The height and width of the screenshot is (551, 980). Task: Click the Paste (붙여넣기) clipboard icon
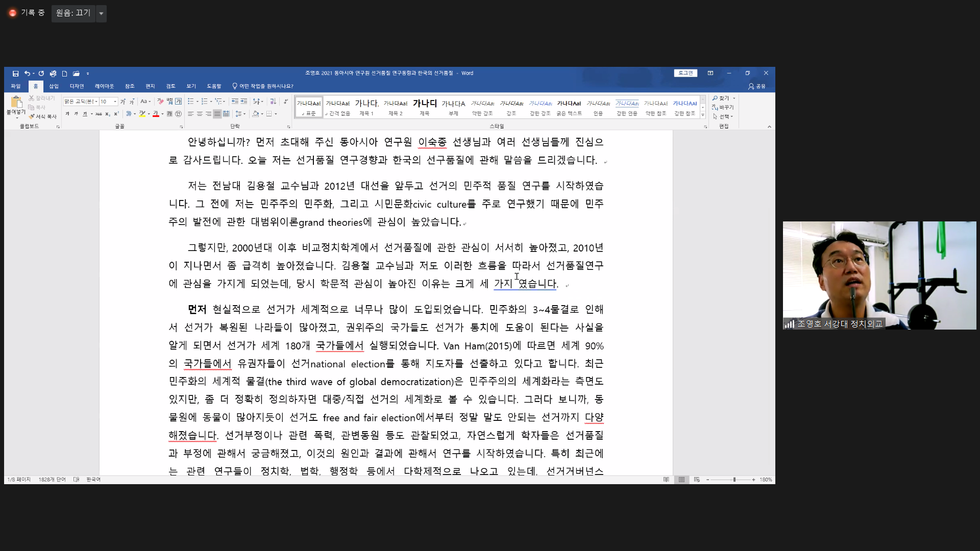(16, 102)
